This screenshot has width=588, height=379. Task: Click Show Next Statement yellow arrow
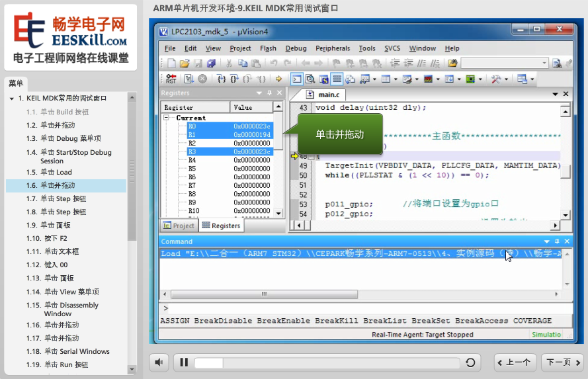[x=278, y=79]
